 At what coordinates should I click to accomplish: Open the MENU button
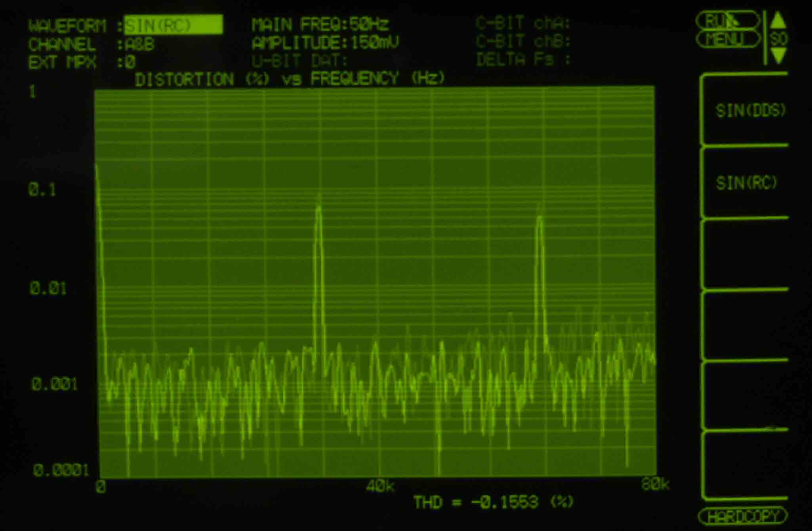click(x=727, y=40)
